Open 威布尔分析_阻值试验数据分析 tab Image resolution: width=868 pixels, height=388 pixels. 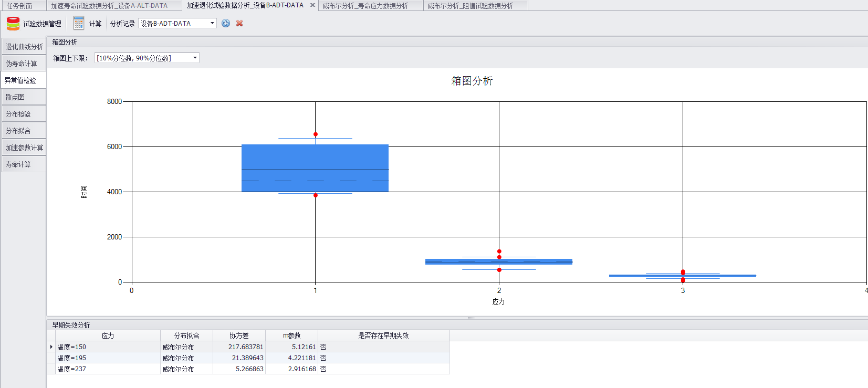tap(470, 6)
